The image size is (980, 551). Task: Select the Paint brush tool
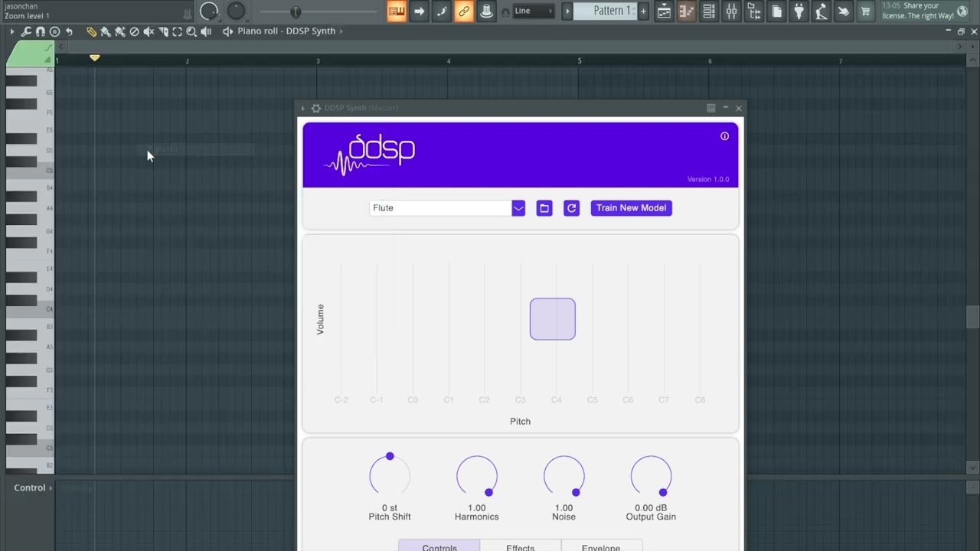pos(106,31)
